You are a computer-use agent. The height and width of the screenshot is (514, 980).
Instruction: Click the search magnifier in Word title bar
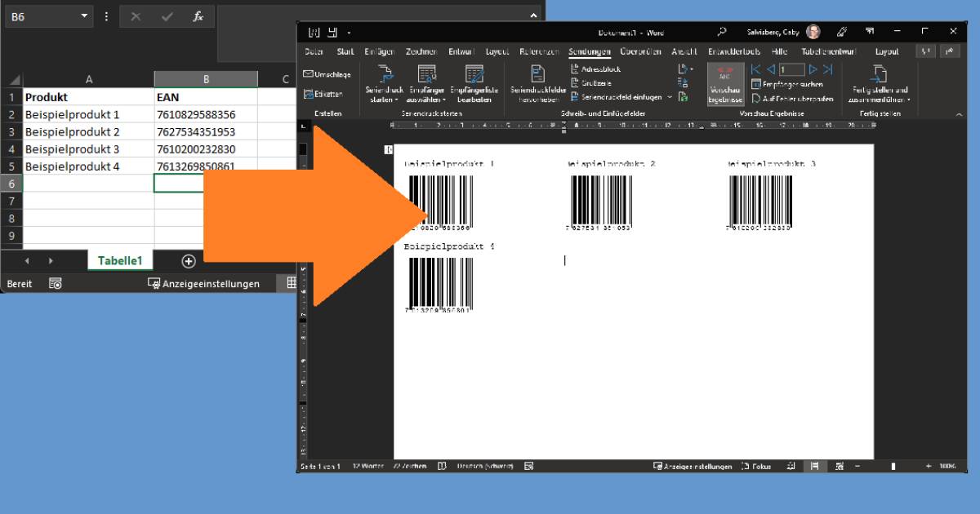722,32
